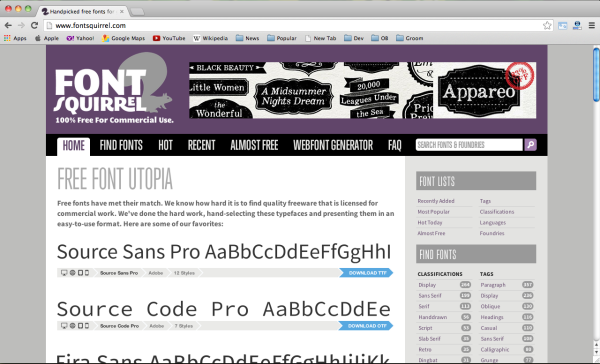
Task: Click the Appareo banner advertisement
Action: 362,90
